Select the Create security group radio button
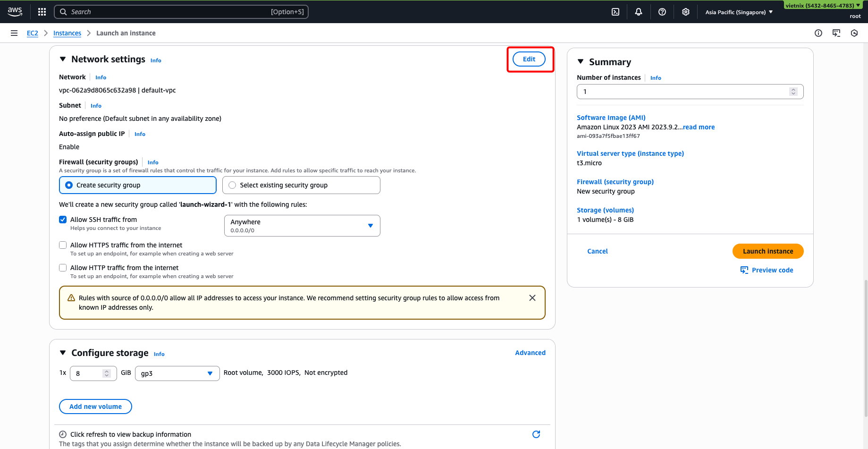Image resolution: width=868 pixels, height=449 pixels. [x=68, y=185]
